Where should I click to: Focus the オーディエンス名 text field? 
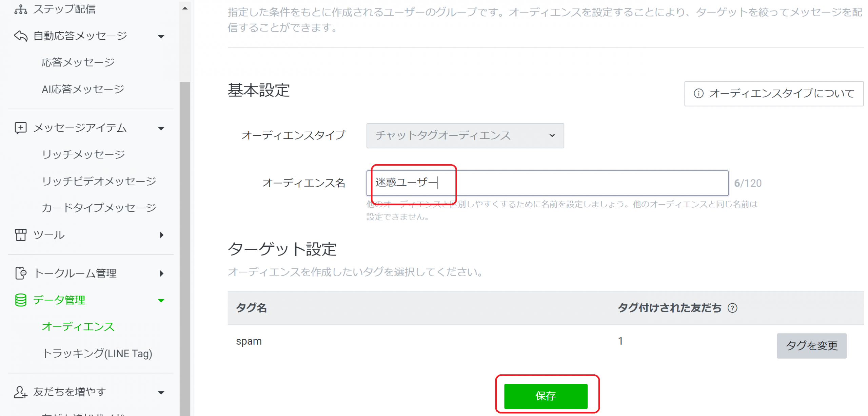pyautogui.click(x=547, y=183)
